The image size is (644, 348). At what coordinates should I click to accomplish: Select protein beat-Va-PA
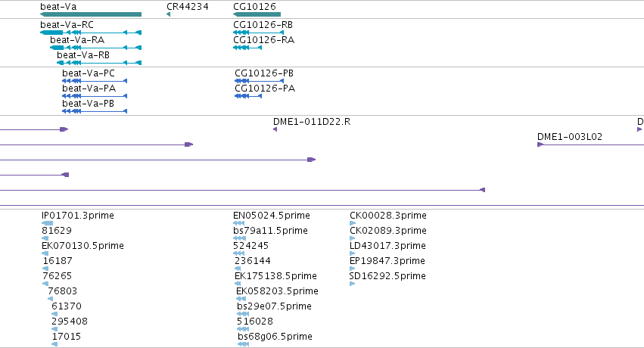(x=95, y=96)
